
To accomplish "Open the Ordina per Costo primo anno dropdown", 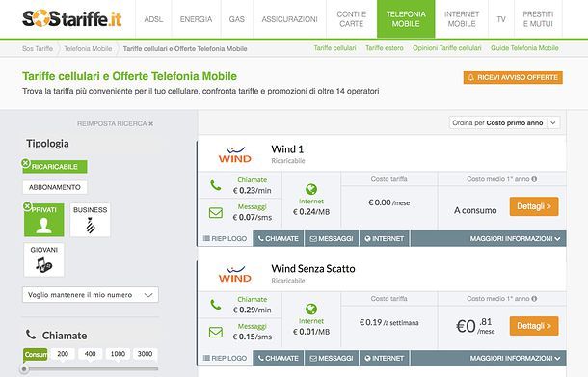I will [x=505, y=123].
